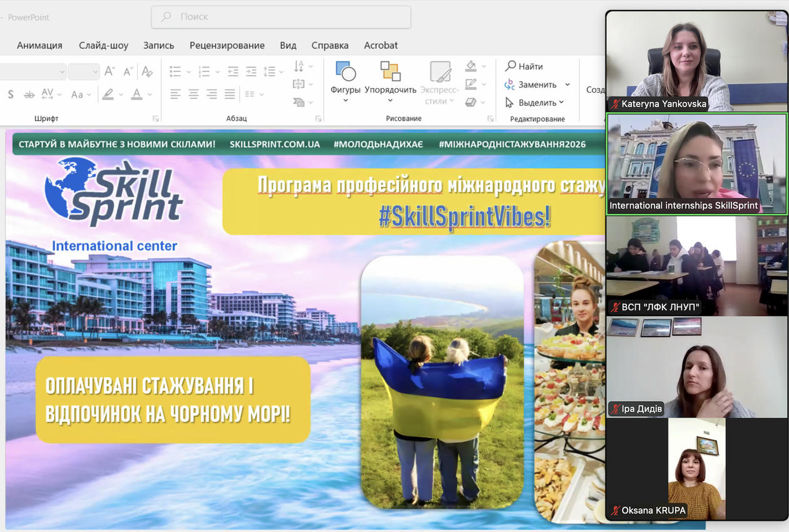This screenshot has width=789, height=532.
Task: Click the justify text alignment icon
Action: 230,95
